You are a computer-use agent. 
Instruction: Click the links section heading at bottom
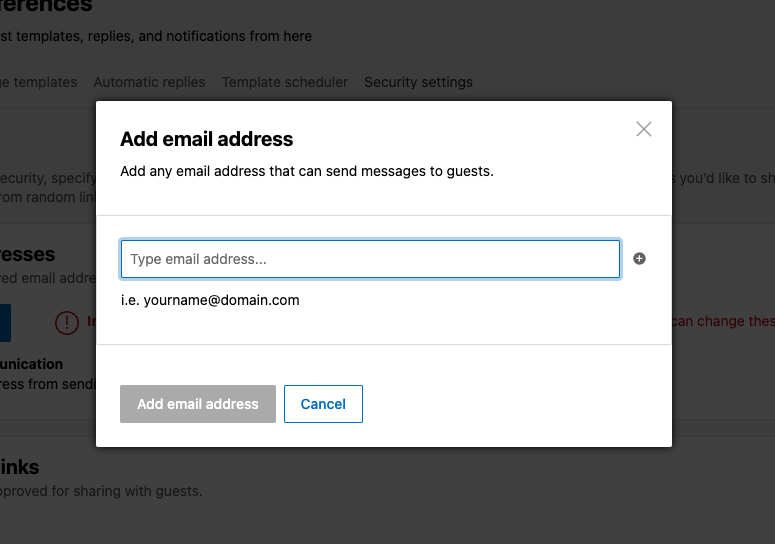coord(19,467)
